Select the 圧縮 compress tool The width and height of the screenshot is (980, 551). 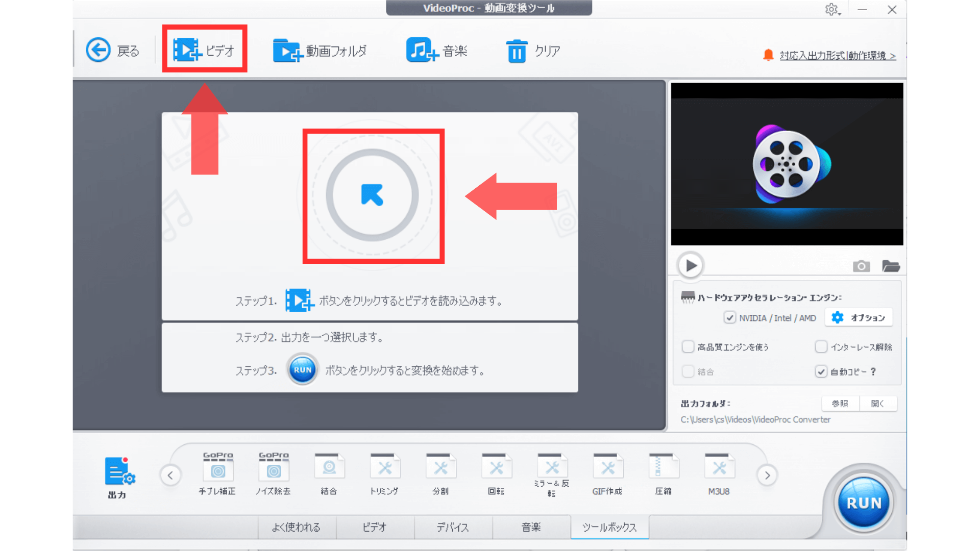pyautogui.click(x=664, y=474)
